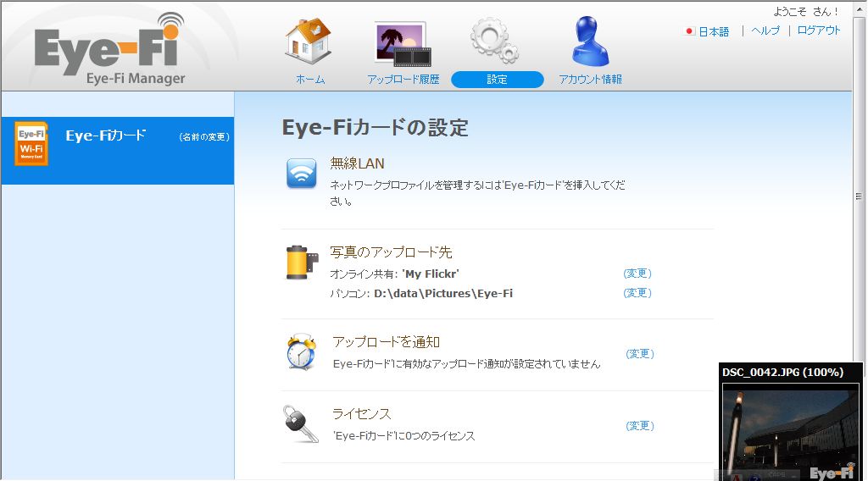Click the ログアウト link
The height and width of the screenshot is (481, 868).
[818, 30]
